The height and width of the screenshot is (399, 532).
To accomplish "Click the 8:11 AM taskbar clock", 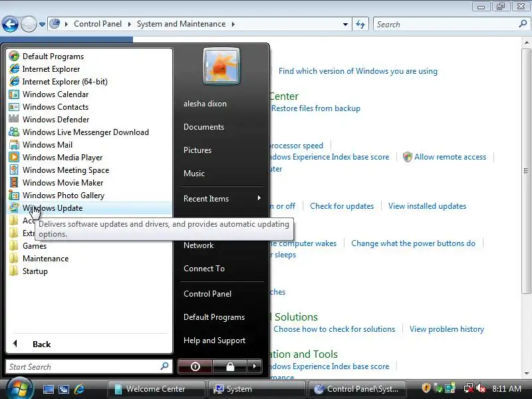I will [x=507, y=389].
